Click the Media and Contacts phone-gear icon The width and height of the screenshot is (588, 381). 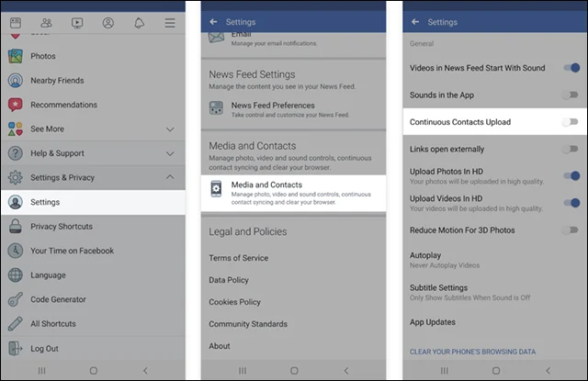coord(216,189)
